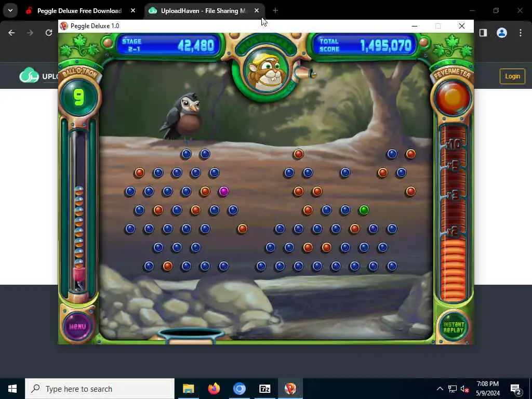Click the fever meter x10 marker
The width and height of the screenshot is (532, 399).
click(453, 145)
